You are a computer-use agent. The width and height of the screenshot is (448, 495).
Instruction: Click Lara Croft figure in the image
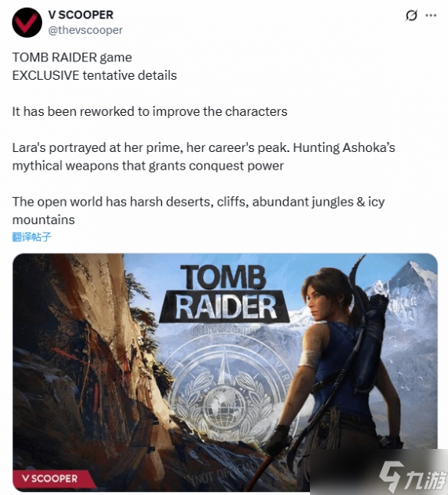tap(341, 372)
